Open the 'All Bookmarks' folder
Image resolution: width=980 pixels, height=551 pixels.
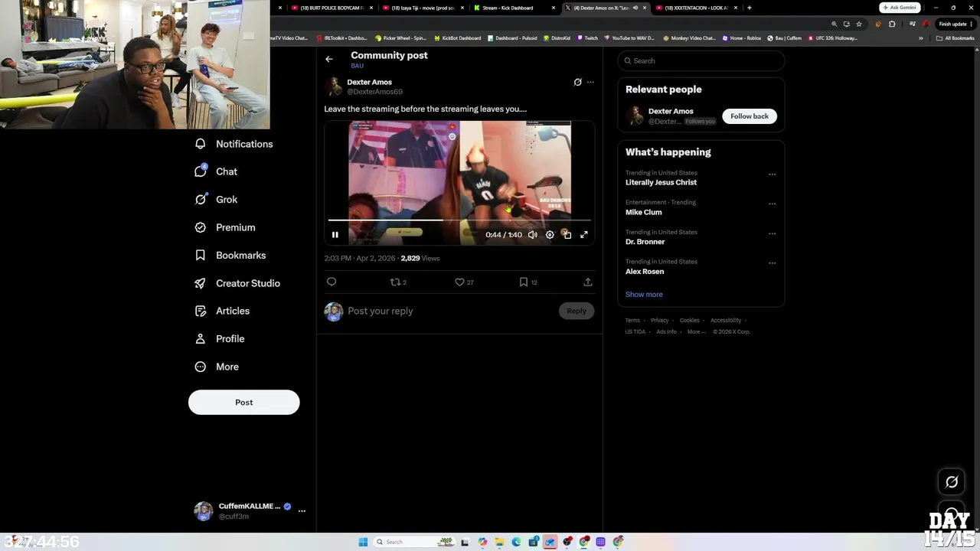(955, 38)
